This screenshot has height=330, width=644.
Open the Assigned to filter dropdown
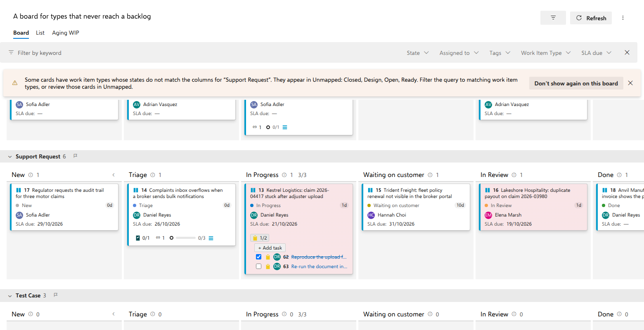459,53
